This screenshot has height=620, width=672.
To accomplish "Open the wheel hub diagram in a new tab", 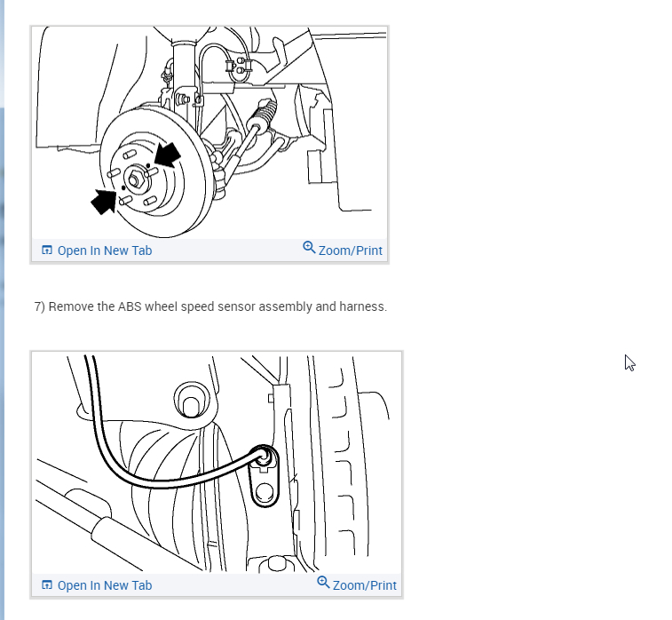I will point(97,250).
